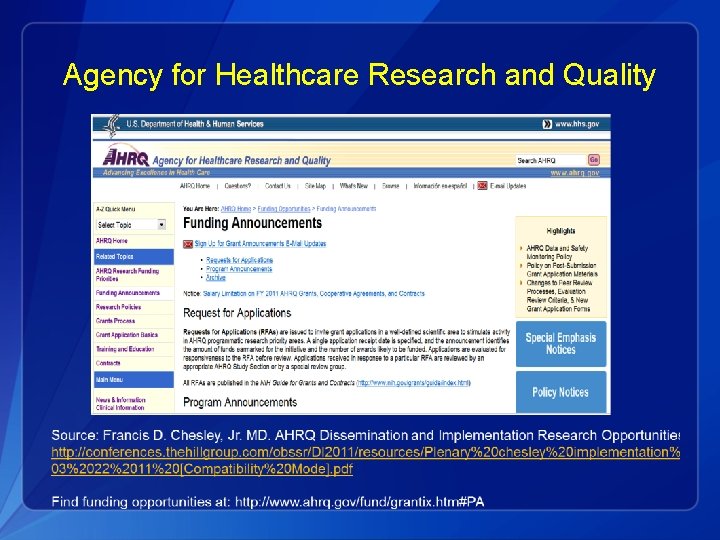The width and height of the screenshot is (720, 540).
Task: Open Funding Announcements in left sidebar
Action: (x=128, y=292)
